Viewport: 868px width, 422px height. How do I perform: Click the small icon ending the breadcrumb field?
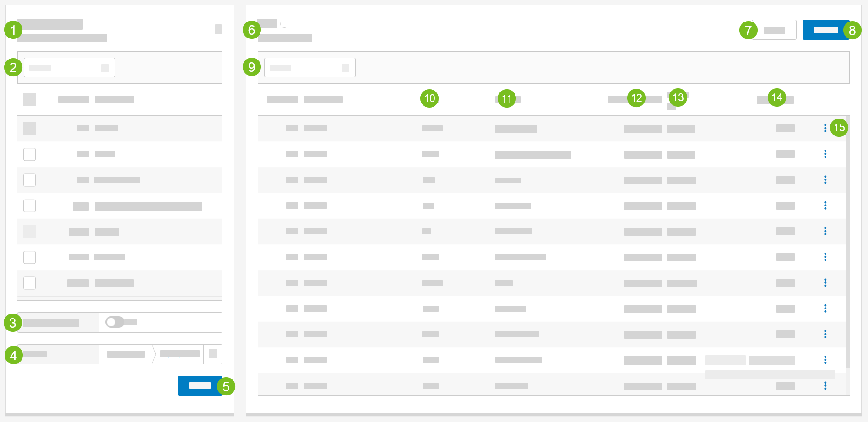pos(213,354)
